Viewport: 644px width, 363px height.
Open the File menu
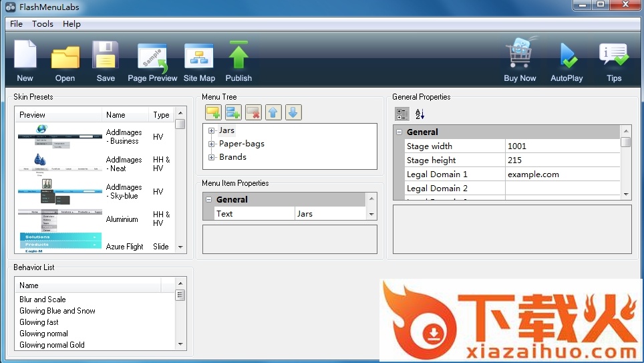point(17,24)
